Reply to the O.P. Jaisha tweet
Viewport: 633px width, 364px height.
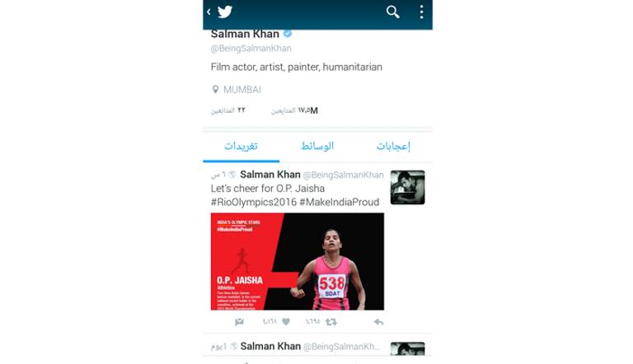(x=378, y=322)
